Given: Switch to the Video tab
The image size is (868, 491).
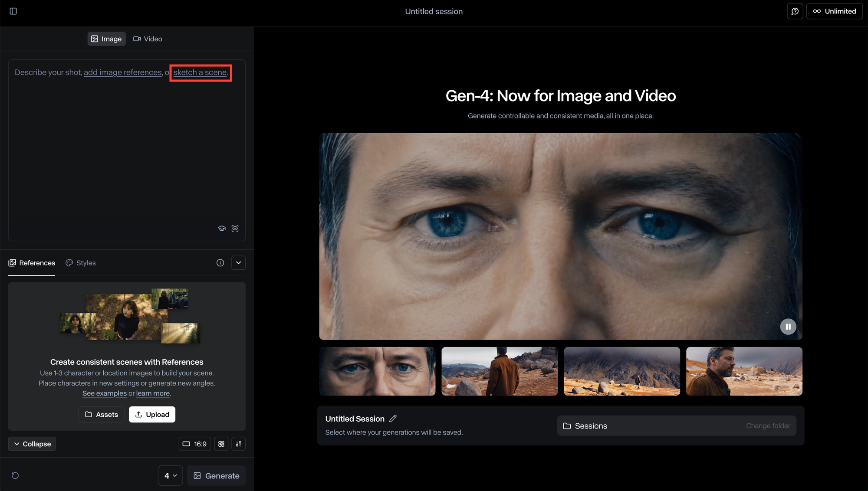Looking at the screenshot, I should point(148,39).
